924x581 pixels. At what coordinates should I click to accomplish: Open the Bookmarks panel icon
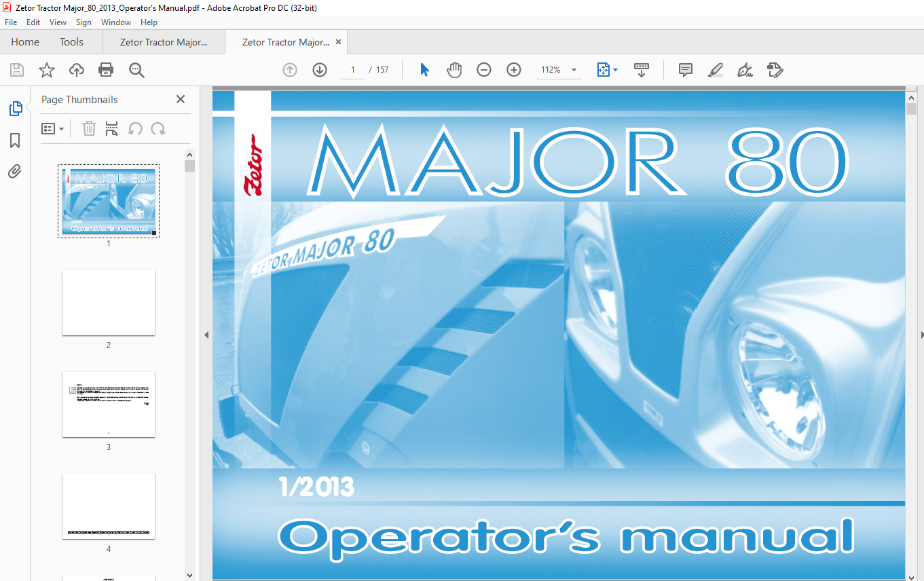click(15, 140)
